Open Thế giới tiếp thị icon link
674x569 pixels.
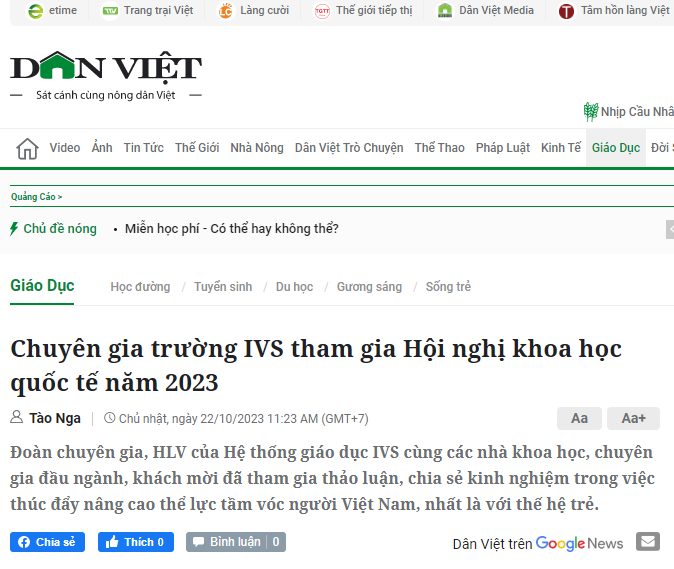coord(322,11)
